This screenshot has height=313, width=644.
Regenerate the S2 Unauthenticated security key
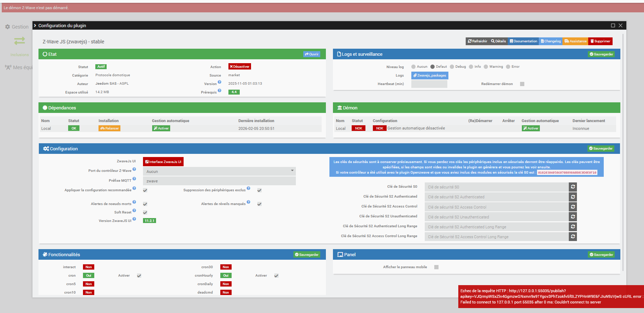[x=573, y=217]
